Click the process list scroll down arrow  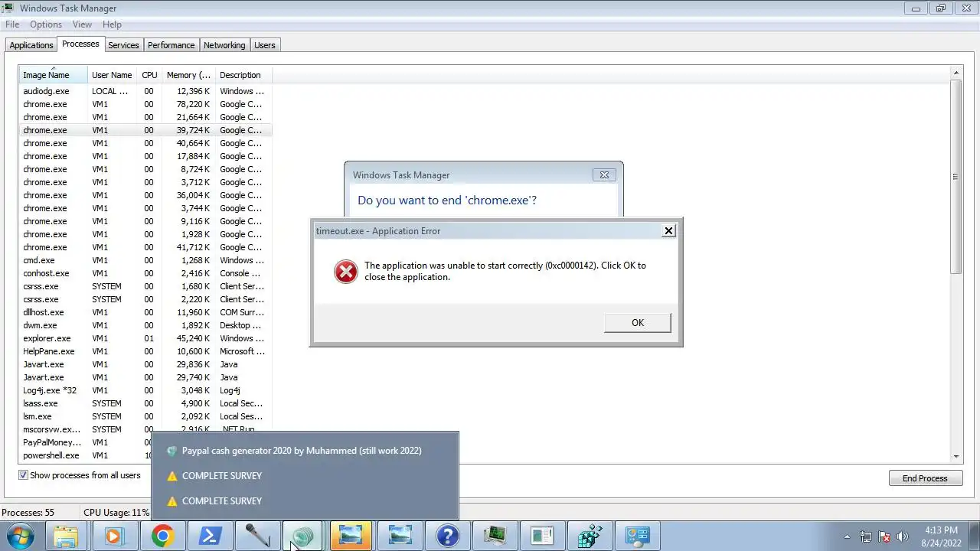955,456
